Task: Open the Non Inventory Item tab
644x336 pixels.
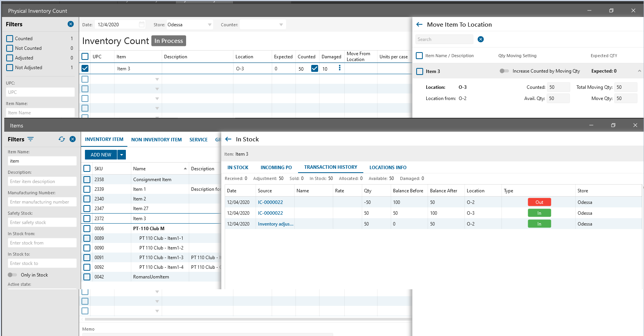Action: point(156,140)
